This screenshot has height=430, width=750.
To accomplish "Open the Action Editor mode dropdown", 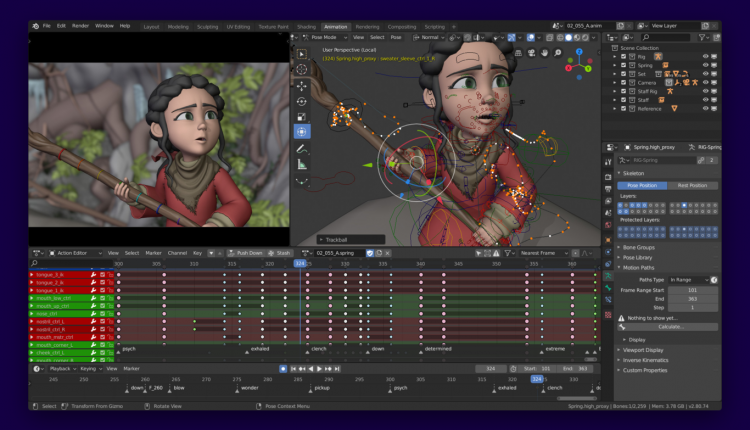I will [x=76, y=253].
